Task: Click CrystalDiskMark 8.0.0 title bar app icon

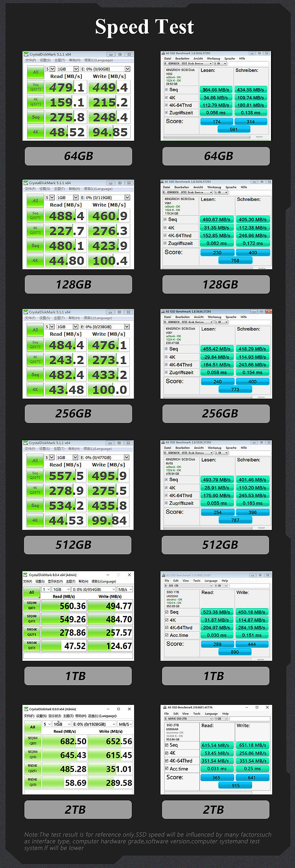Action: [x=26, y=709]
